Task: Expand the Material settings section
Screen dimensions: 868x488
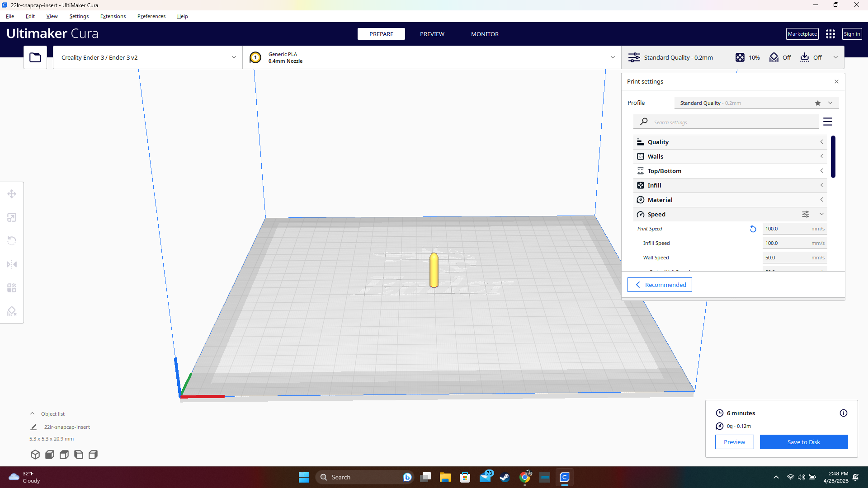Action: [730, 200]
